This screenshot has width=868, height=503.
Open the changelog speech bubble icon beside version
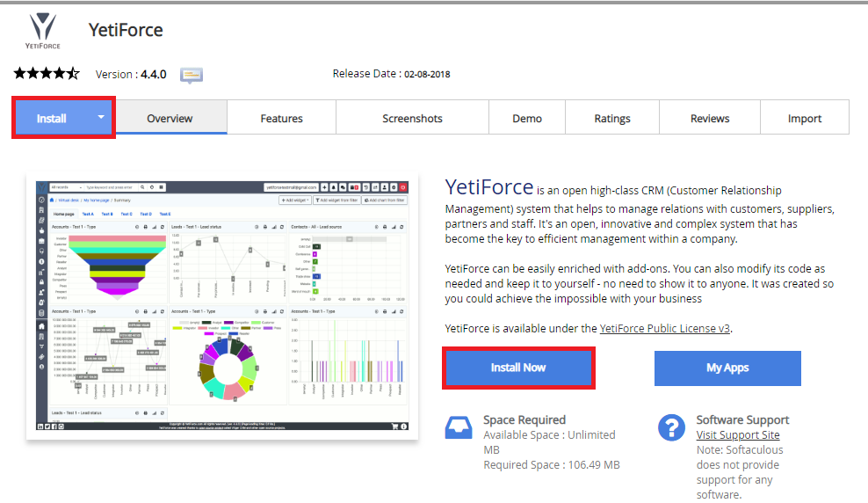click(192, 75)
